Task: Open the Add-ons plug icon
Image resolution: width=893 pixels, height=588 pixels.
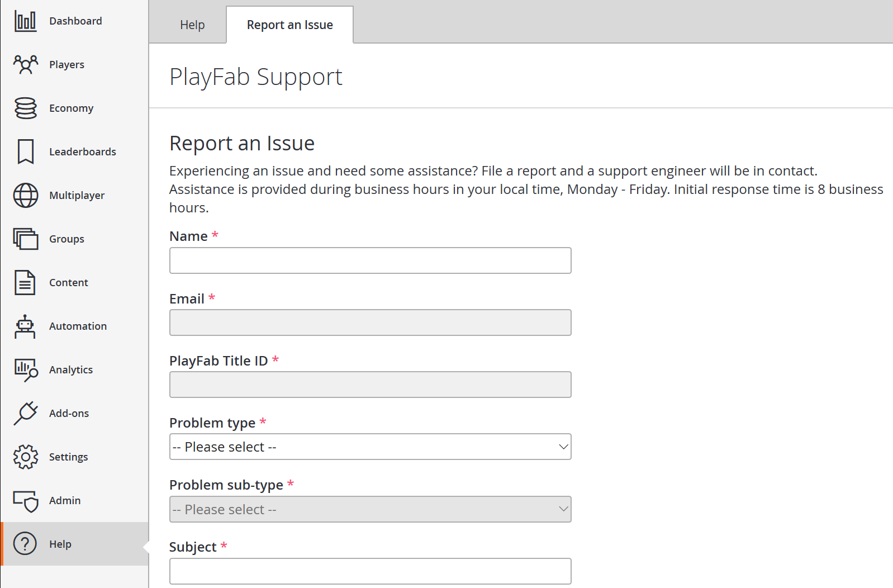Action: coord(25,414)
